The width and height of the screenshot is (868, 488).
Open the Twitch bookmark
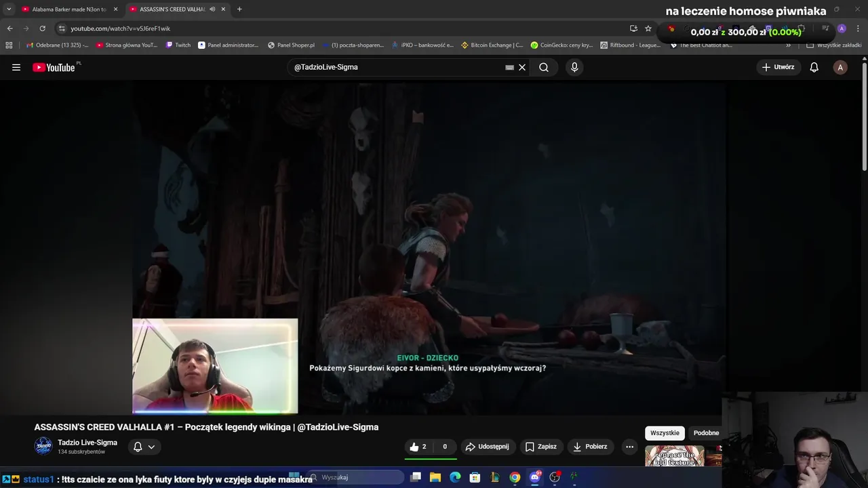pyautogui.click(x=178, y=45)
